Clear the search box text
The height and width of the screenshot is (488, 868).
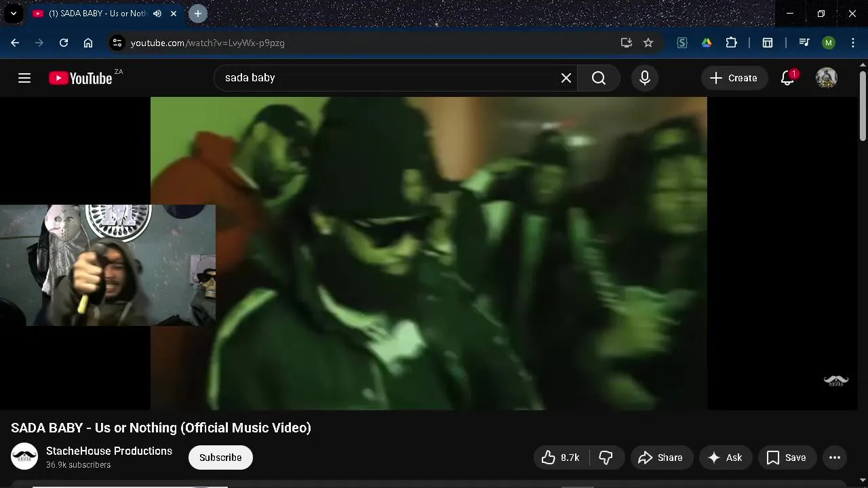pos(566,78)
